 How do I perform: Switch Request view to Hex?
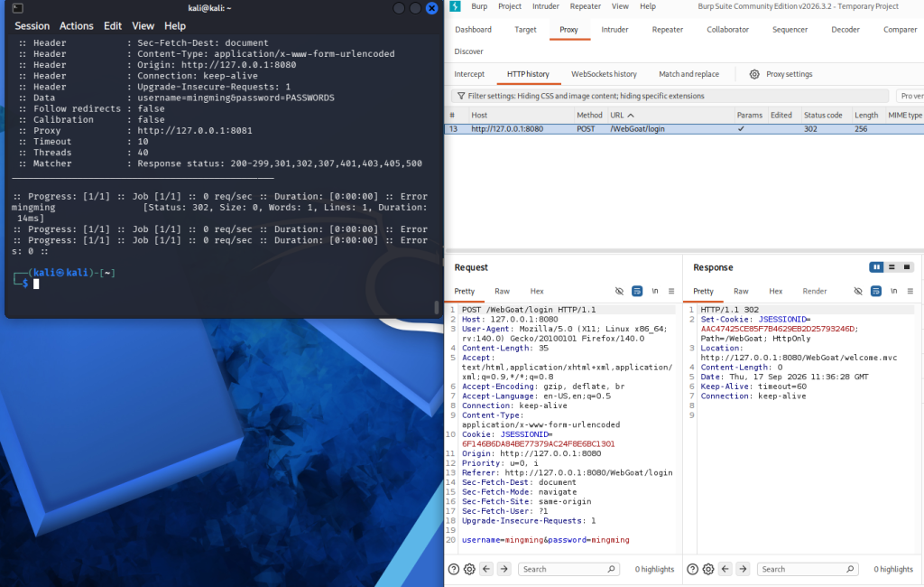point(537,292)
